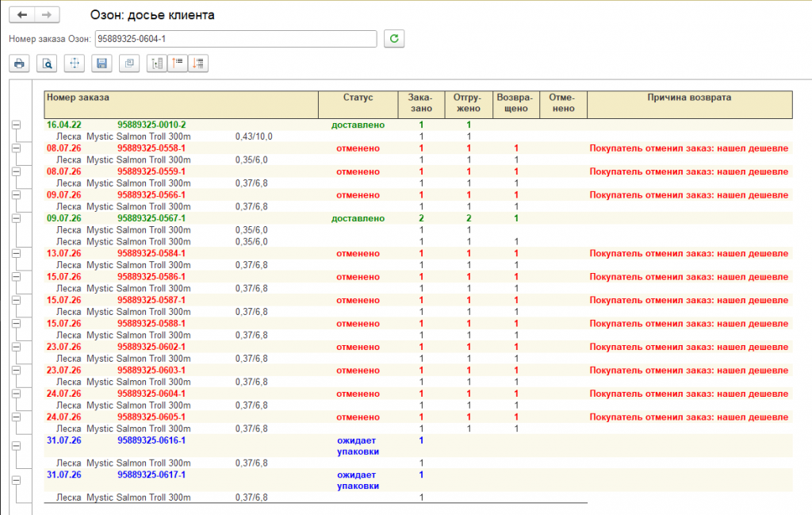Click the 'Отменено' column header
The image size is (812, 515).
[x=563, y=105]
